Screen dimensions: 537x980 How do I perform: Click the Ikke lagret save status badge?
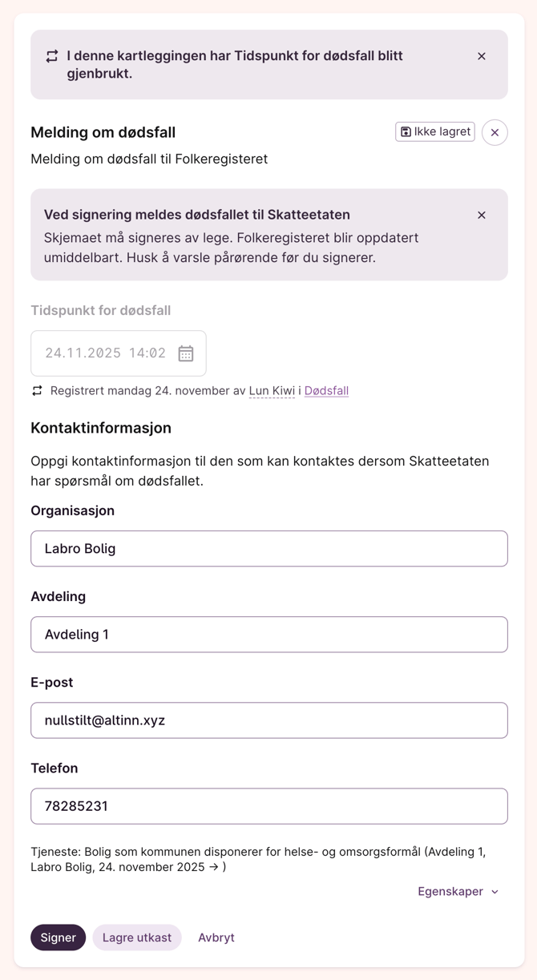pyautogui.click(x=435, y=131)
